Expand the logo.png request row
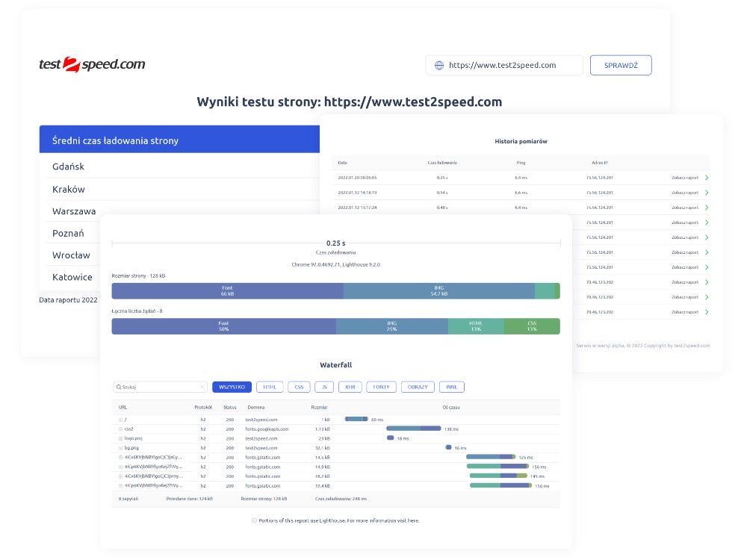Image resolution: width=747 pixels, height=560 pixels. 120,438
